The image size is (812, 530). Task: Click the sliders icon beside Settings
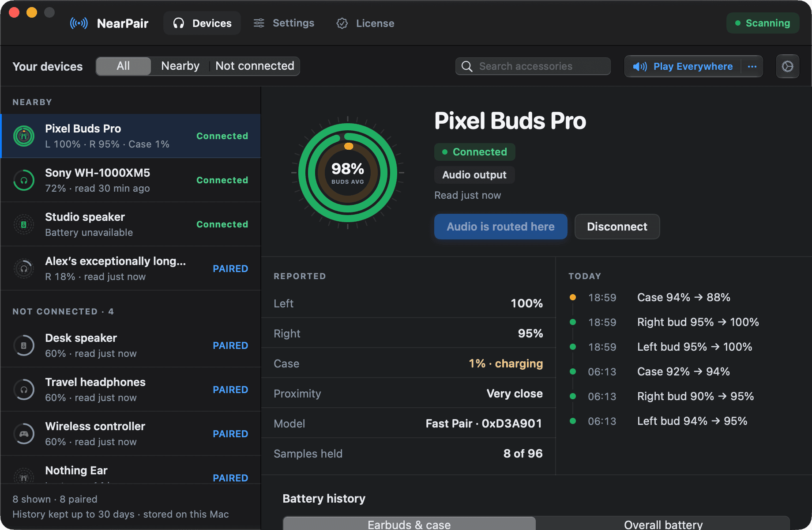coord(259,23)
